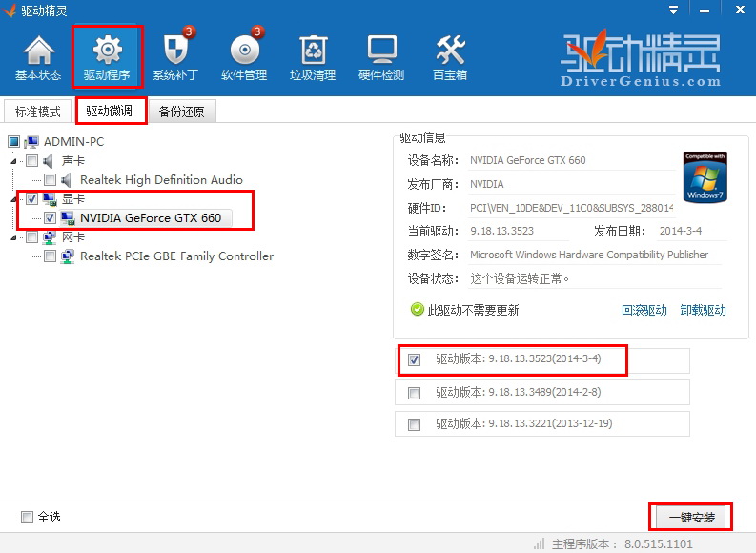The height and width of the screenshot is (553, 756).
Task: Uncheck driver version 9.18.13.3523 checkbox
Action: [414, 359]
